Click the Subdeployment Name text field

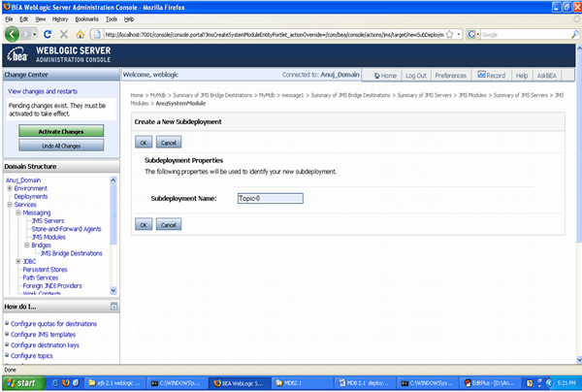click(x=270, y=198)
